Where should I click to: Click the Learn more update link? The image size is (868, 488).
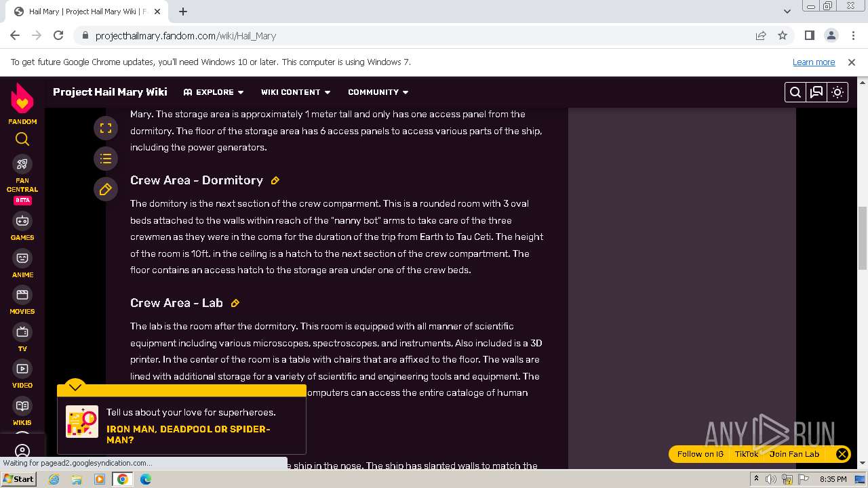click(x=814, y=62)
